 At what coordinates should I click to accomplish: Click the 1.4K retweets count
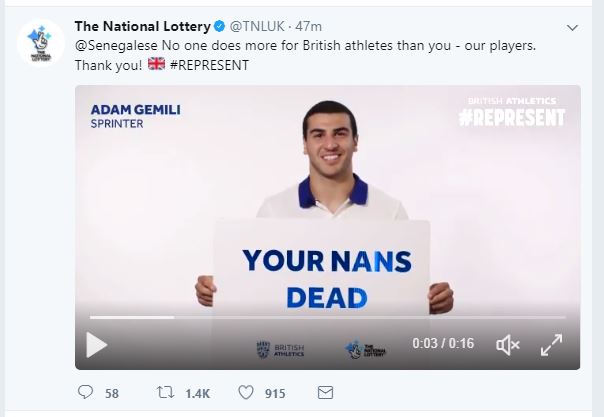[195, 394]
